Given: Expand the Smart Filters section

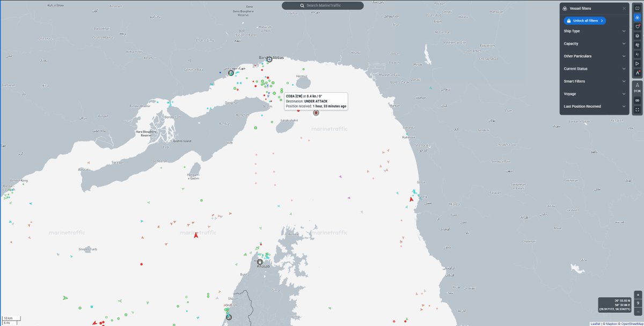Looking at the screenshot, I should [595, 81].
